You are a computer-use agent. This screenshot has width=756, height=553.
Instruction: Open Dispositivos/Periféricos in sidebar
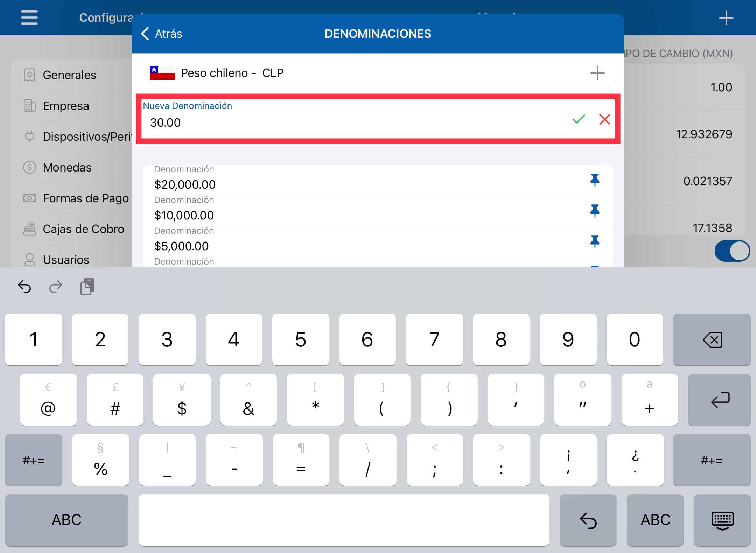pyautogui.click(x=71, y=136)
